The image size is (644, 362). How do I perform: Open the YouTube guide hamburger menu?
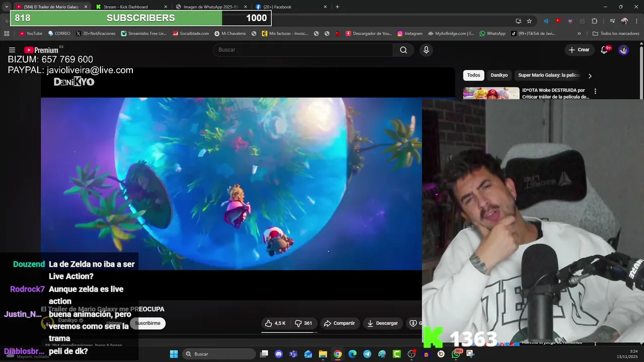pyautogui.click(x=12, y=50)
